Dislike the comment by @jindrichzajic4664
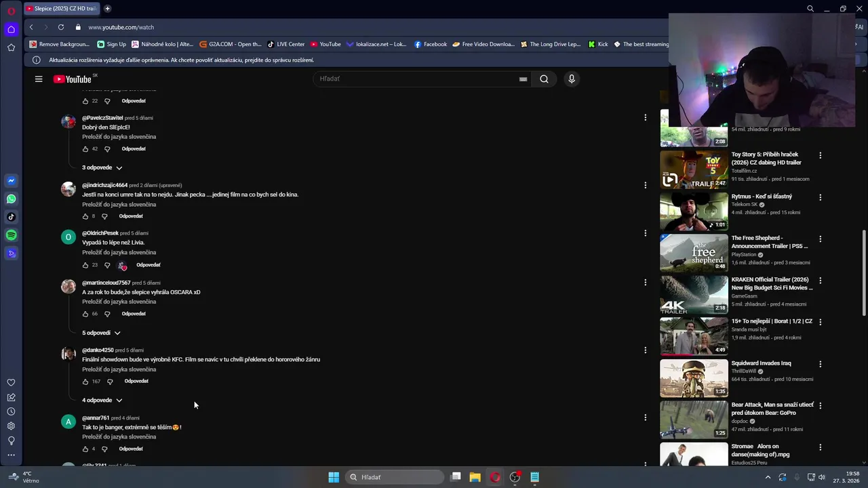This screenshot has width=868, height=488. pyautogui.click(x=104, y=216)
